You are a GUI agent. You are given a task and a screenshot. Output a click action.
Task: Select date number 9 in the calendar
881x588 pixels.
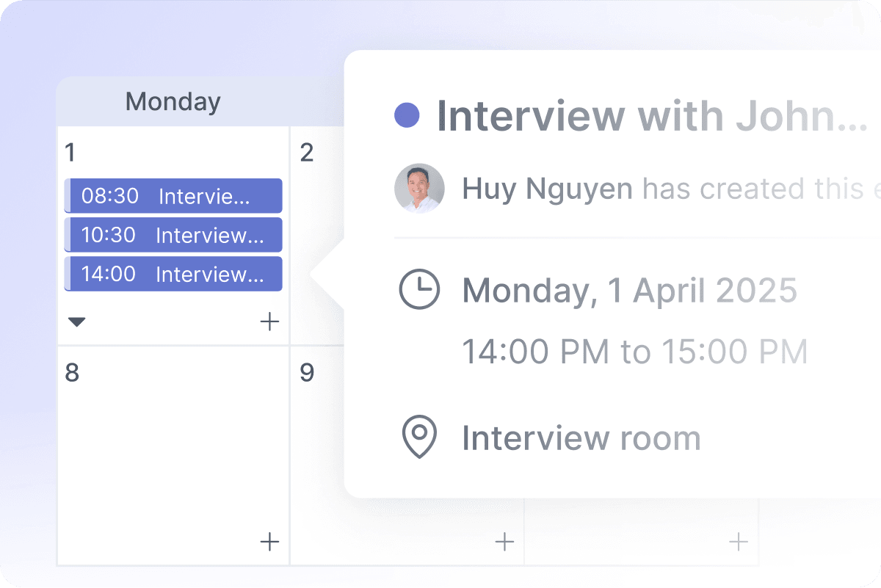tap(307, 373)
